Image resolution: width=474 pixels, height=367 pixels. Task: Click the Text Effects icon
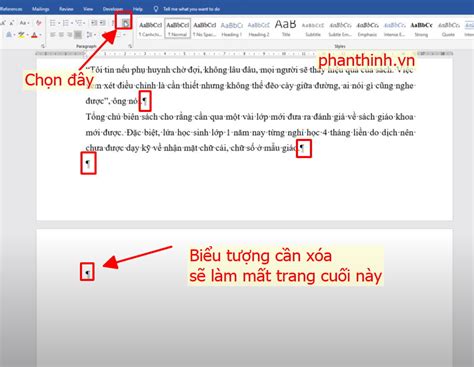point(9,35)
